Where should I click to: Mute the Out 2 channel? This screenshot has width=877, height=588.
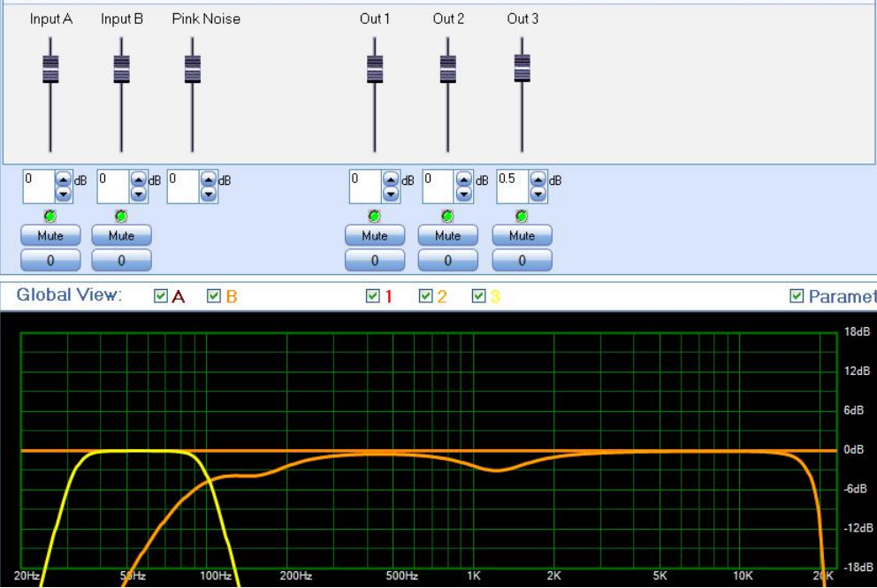(x=448, y=235)
